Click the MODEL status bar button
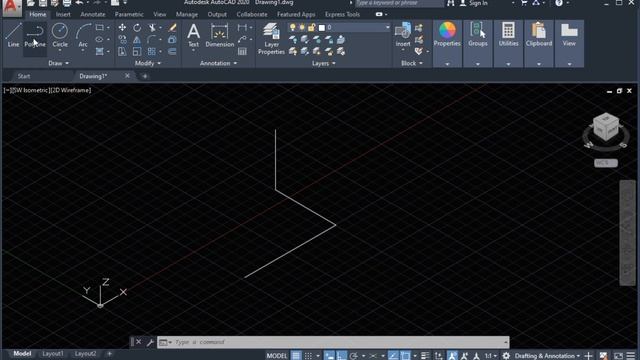The height and width of the screenshot is (360, 640). coord(277,356)
